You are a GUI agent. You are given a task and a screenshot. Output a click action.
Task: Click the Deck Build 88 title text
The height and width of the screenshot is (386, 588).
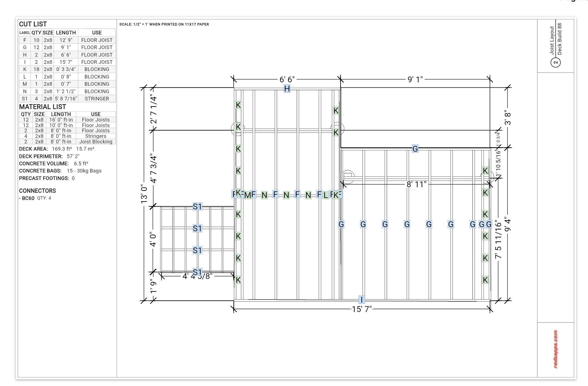pos(559,39)
